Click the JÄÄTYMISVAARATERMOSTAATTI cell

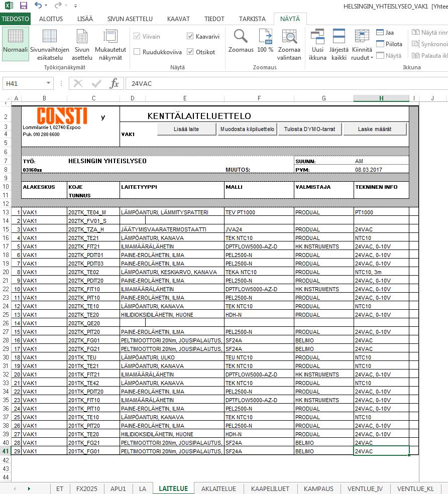(172, 229)
